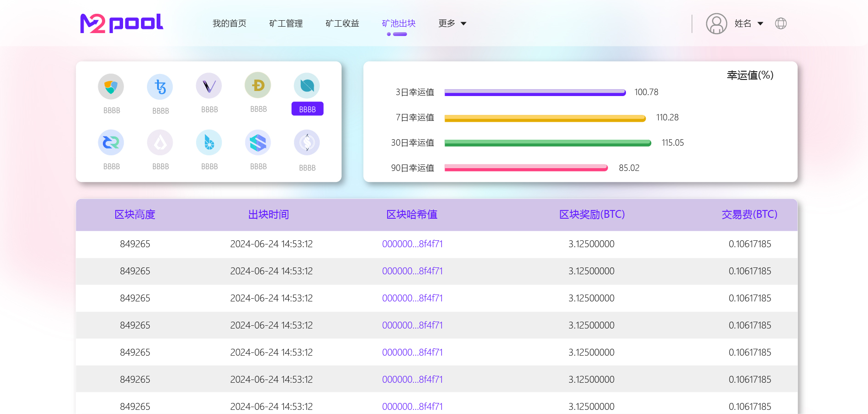
Task: Open block hash link in first table row
Action: click(x=412, y=244)
